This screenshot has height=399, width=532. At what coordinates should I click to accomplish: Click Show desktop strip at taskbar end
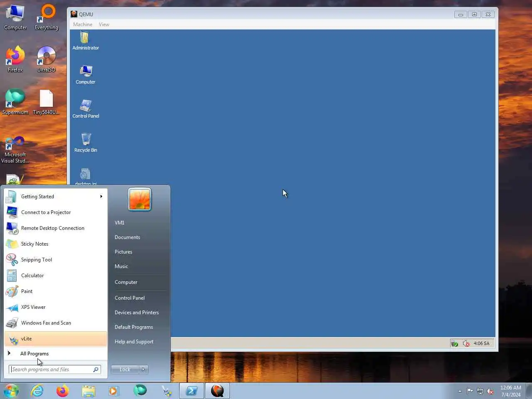click(529, 391)
